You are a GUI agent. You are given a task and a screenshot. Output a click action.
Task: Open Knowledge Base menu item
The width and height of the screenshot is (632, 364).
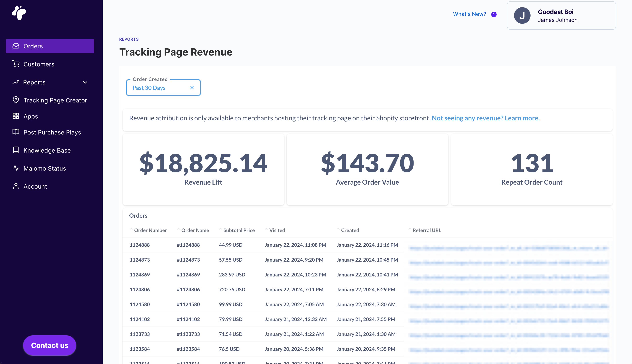[x=47, y=150]
